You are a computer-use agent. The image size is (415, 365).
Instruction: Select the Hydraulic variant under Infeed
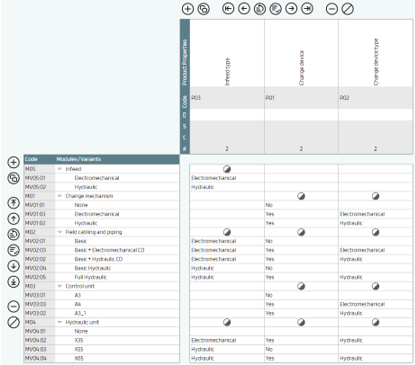[x=86, y=187]
